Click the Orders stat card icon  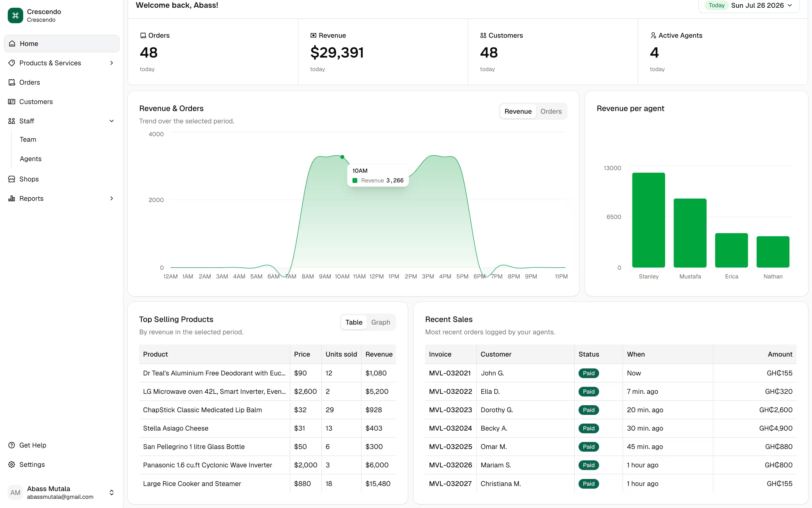[143, 35]
